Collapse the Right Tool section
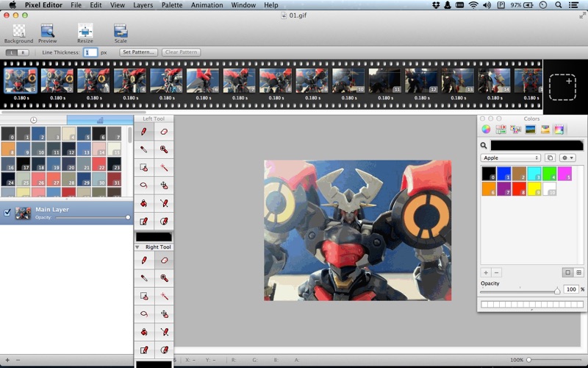Screen dimensions: 588x368 (x=139, y=247)
